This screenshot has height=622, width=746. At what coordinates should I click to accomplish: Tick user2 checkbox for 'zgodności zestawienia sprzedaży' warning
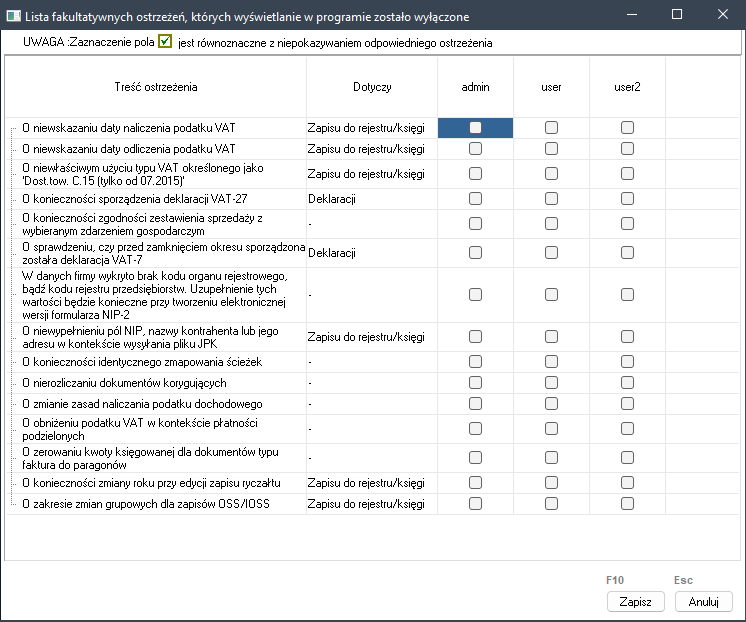coord(627,224)
